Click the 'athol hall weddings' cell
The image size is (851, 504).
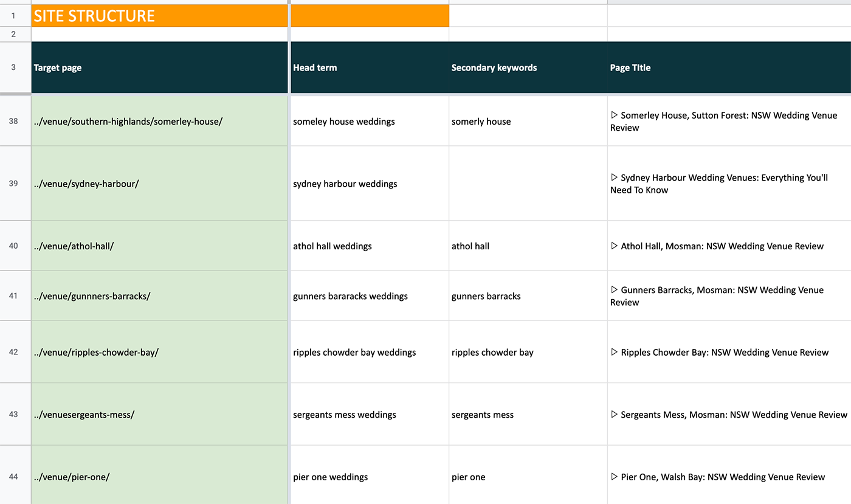[x=370, y=246]
